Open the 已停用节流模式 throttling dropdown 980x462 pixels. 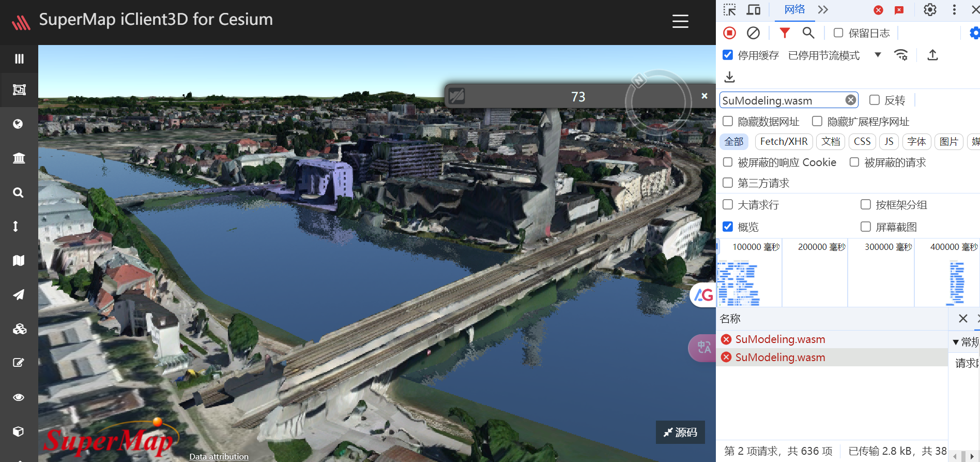834,55
